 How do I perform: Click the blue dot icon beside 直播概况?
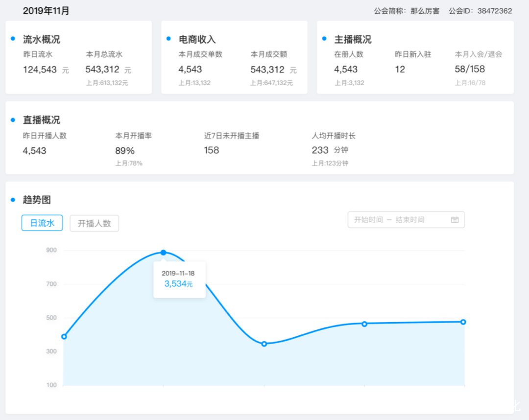[14, 120]
